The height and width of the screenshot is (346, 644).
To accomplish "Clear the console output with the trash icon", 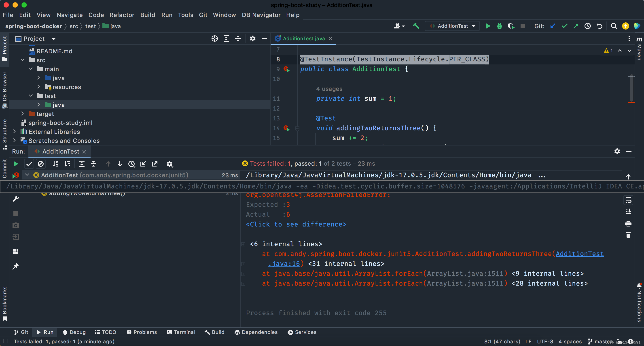I will pos(628,235).
